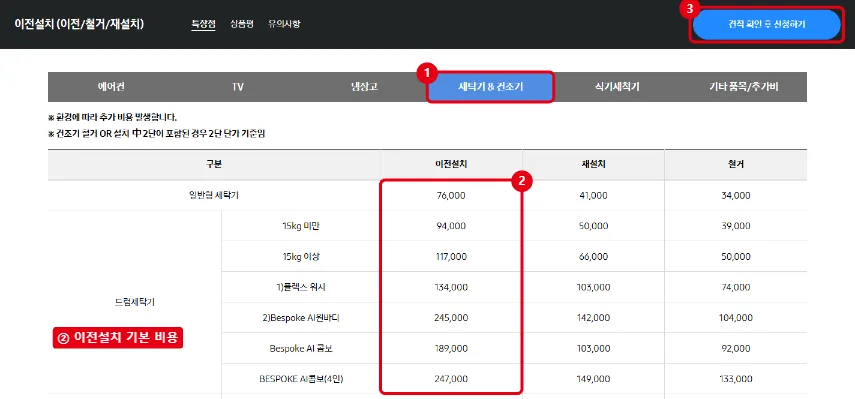
Task: Click the 1)플렉스 워시 row label
Action: pyautogui.click(x=301, y=287)
